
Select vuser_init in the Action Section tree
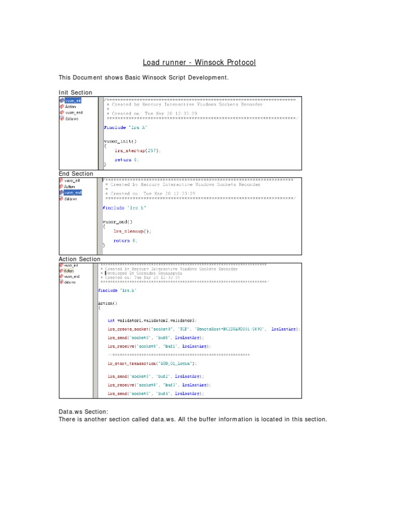click(71, 265)
